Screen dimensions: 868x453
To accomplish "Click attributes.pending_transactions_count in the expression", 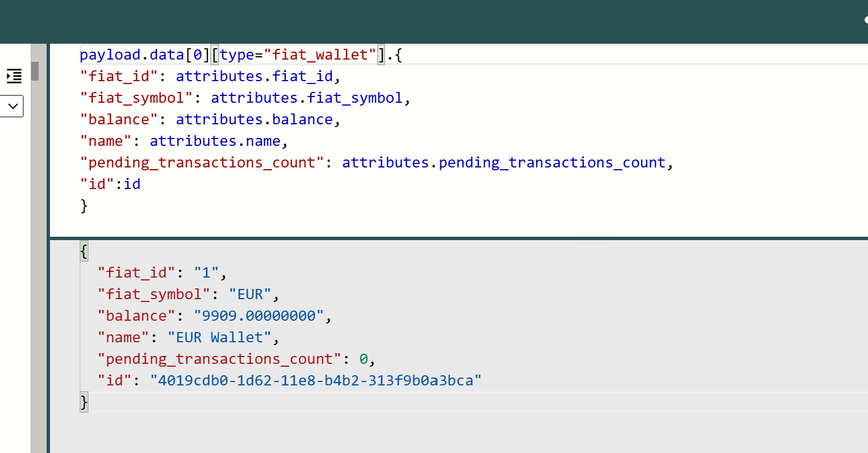I will pos(503,162).
